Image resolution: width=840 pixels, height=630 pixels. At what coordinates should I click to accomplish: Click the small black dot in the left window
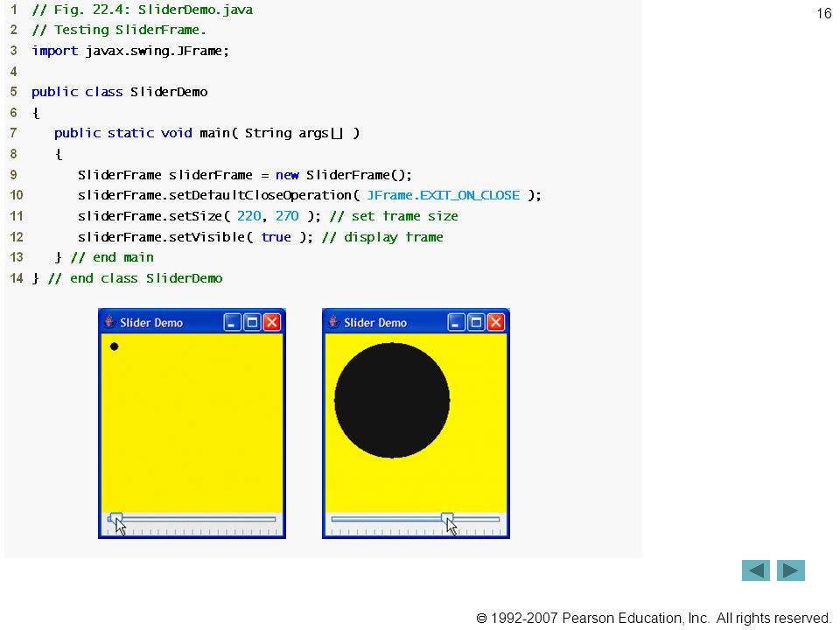(114, 346)
